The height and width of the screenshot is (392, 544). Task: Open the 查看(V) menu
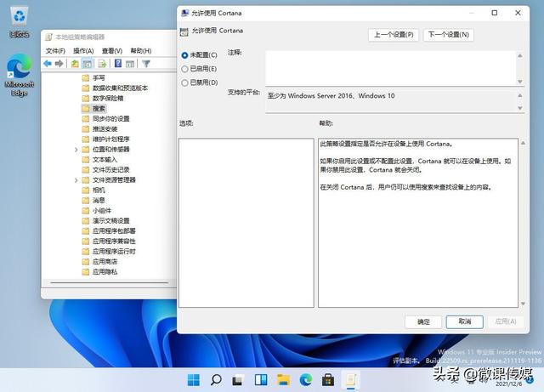111,51
